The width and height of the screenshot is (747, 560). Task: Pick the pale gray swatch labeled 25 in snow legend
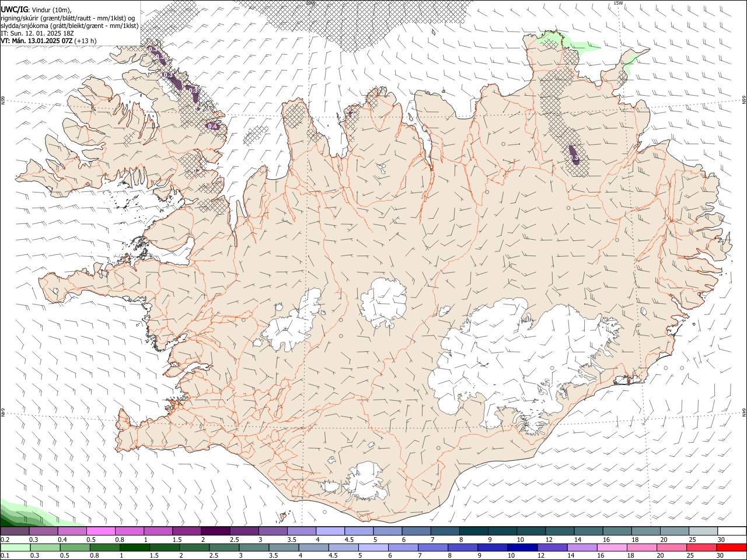click(704, 531)
